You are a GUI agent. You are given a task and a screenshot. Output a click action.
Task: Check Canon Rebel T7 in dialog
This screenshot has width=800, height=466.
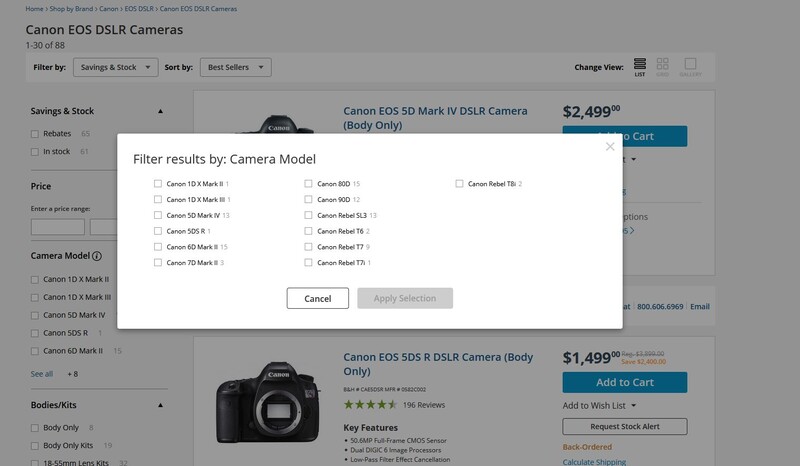tap(308, 247)
